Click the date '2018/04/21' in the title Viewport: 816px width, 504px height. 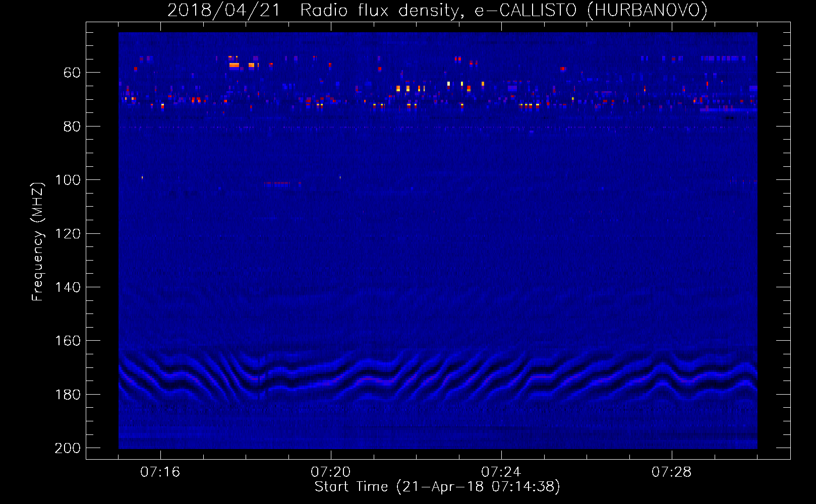pyautogui.click(x=223, y=10)
